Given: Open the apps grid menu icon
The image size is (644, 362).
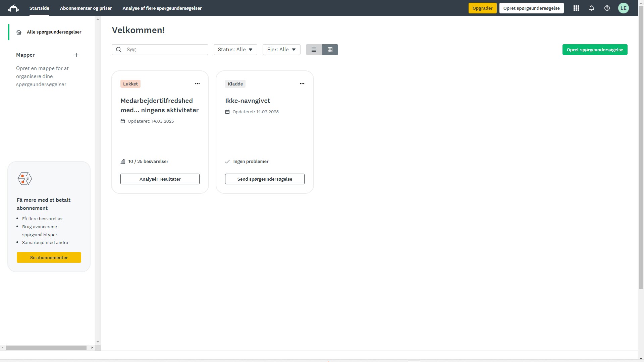Looking at the screenshot, I should 576,8.
